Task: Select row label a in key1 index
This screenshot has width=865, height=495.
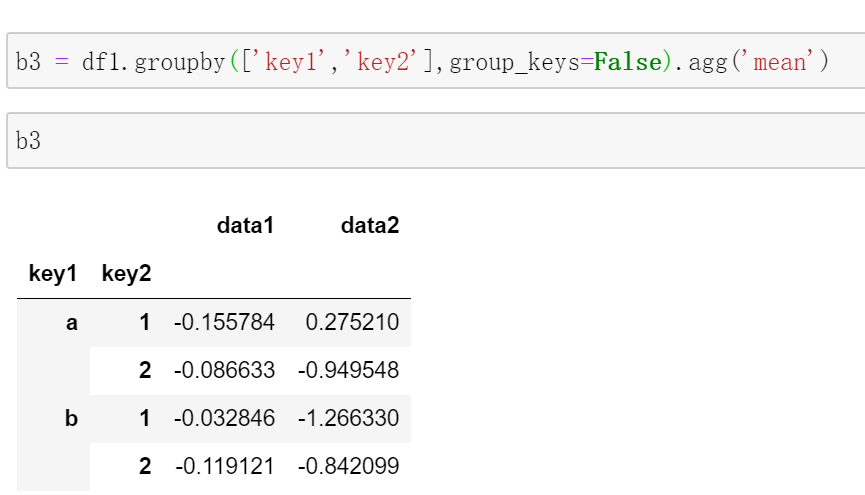Action: 71,323
